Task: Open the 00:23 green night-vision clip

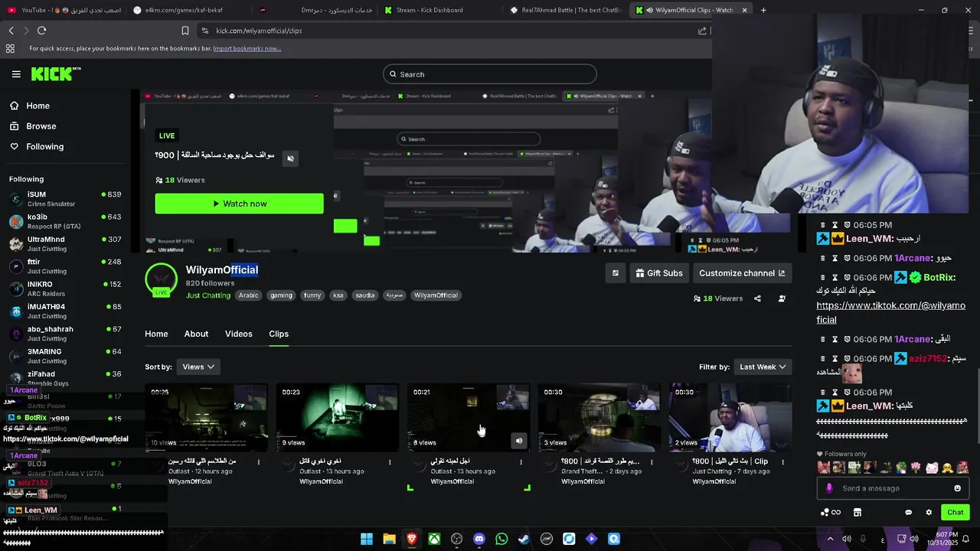Action: [x=338, y=418]
